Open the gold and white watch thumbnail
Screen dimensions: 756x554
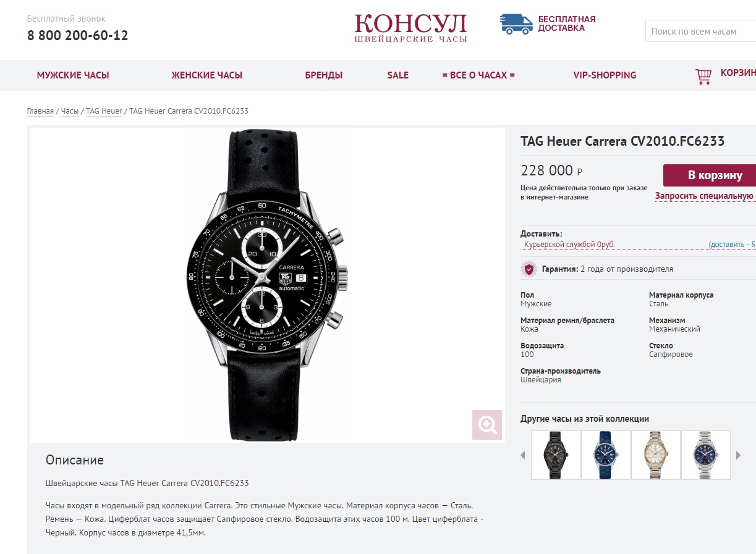pos(656,455)
